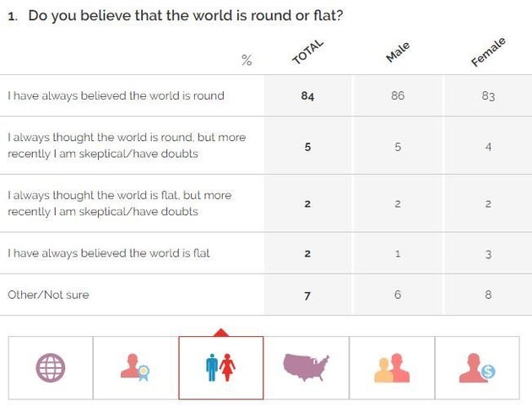The width and height of the screenshot is (532, 412).
Task: Click the percent symbol in the header
Action: click(247, 60)
